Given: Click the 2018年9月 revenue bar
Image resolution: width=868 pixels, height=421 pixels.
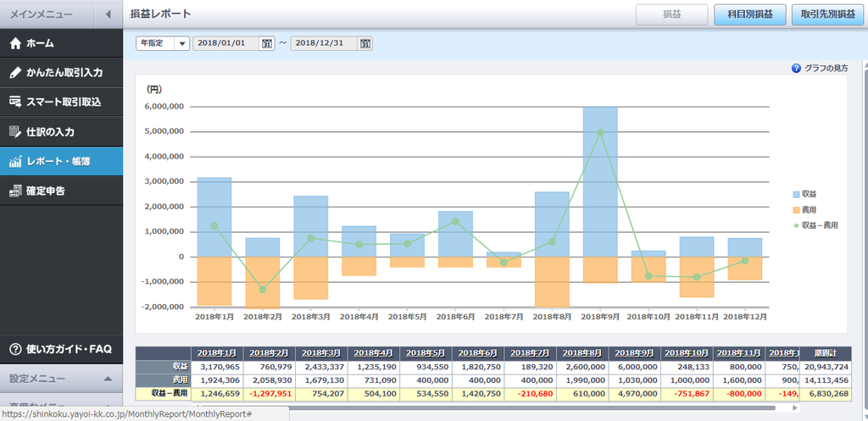Looking at the screenshot, I should tap(600, 181).
